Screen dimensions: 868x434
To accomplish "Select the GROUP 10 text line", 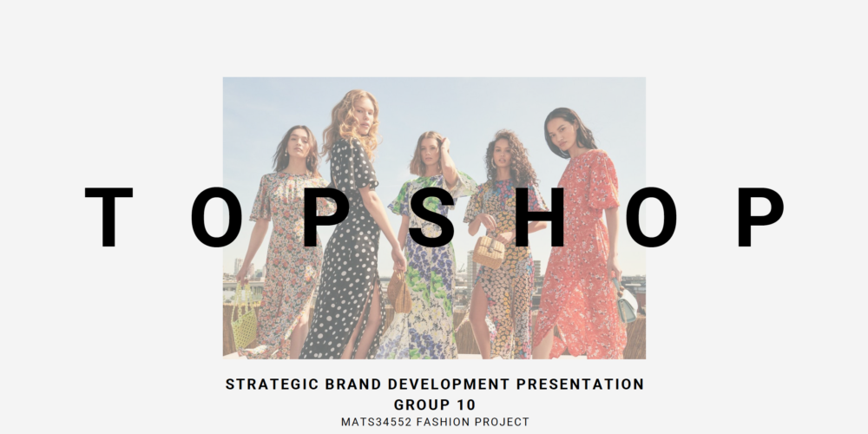I will [435, 404].
